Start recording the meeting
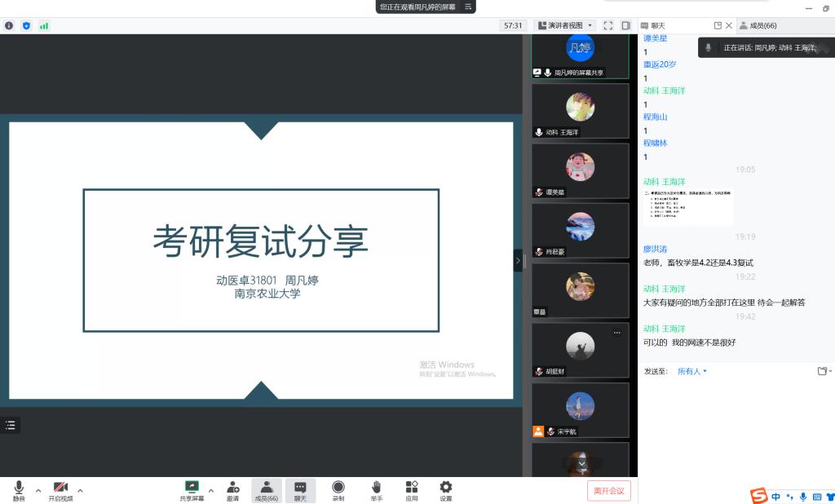 click(x=338, y=488)
